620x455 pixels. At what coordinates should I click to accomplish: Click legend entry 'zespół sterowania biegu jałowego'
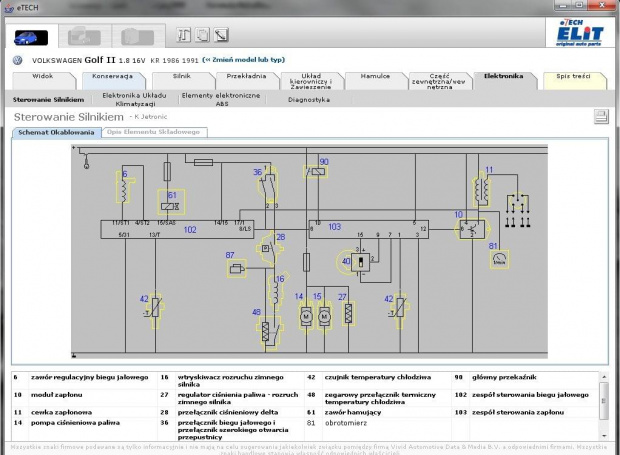pyautogui.click(x=530, y=395)
